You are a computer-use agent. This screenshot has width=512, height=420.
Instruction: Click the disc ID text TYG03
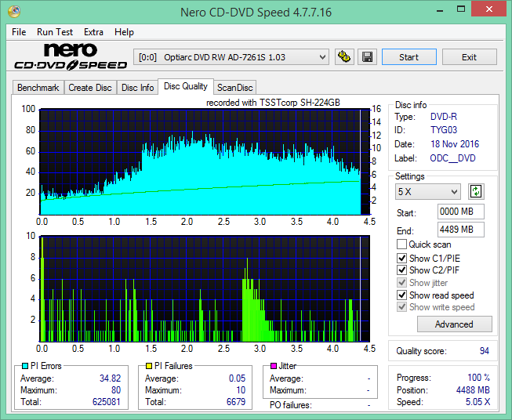pos(444,130)
